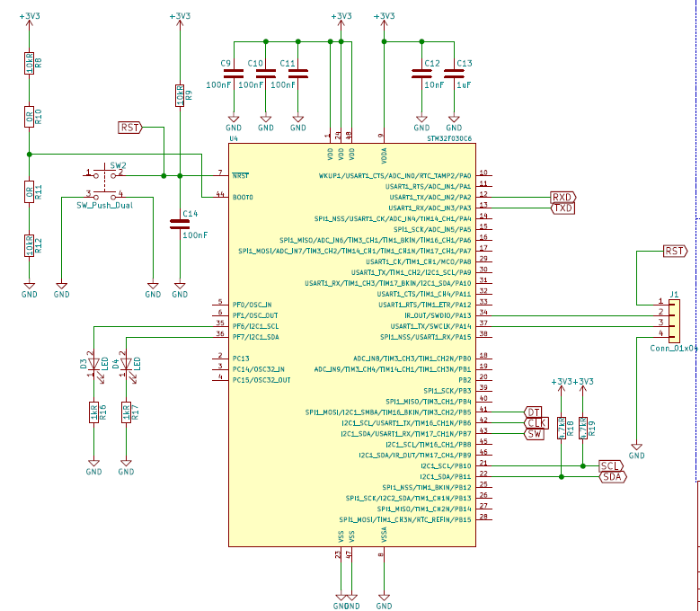
Task: Click the PC13 pin label
Action: tap(241, 359)
